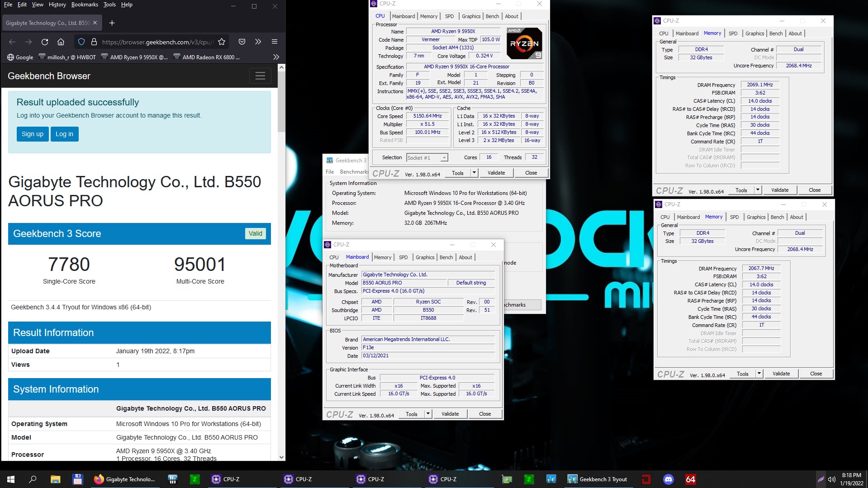Viewport: 868px width, 488px height.
Task: Click the Log in button
Action: [64, 134]
